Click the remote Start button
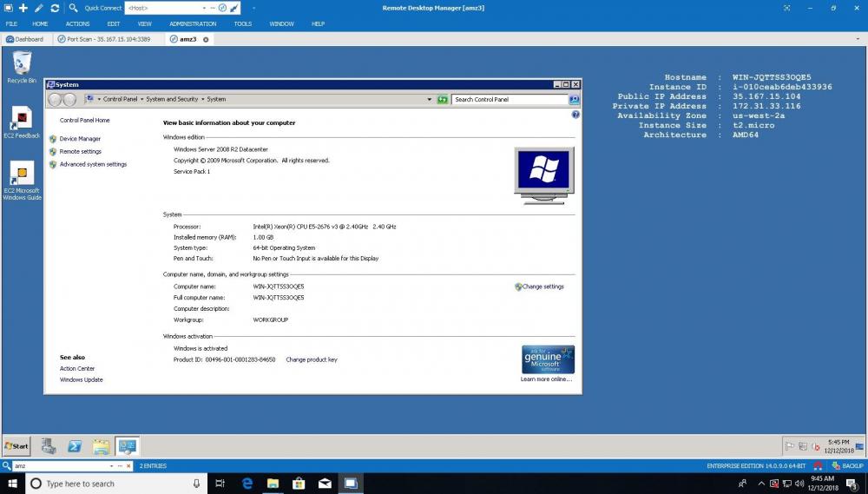The image size is (868, 494). tap(16, 446)
